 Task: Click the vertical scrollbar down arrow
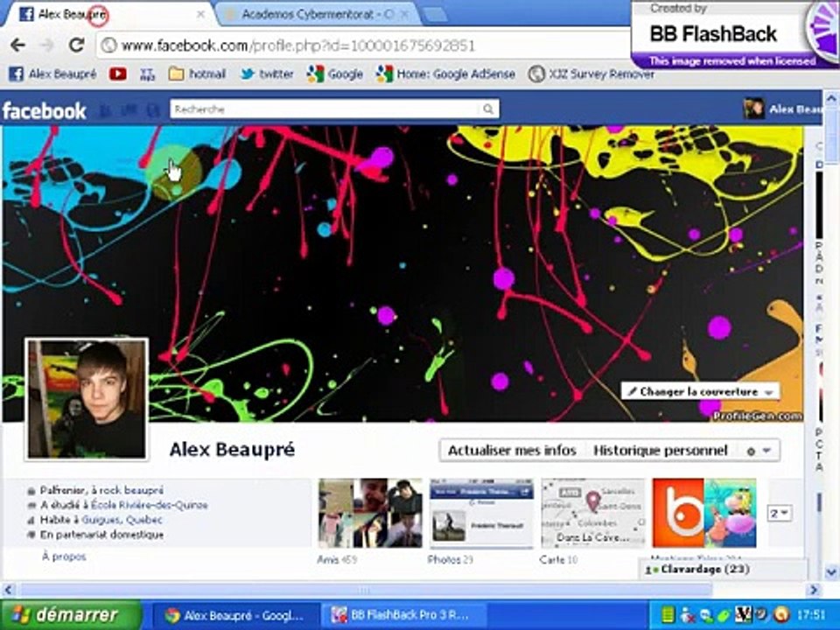[831, 571]
